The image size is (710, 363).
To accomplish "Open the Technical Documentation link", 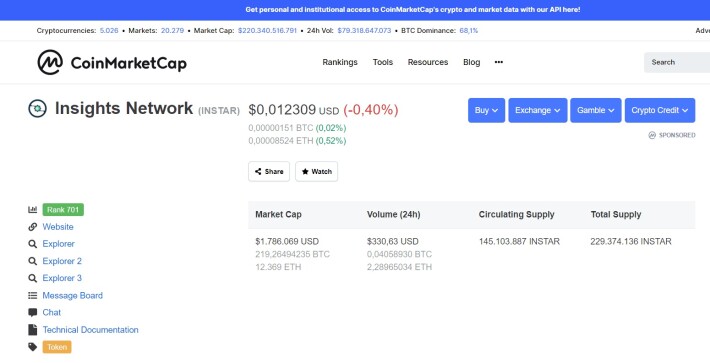I will (91, 330).
